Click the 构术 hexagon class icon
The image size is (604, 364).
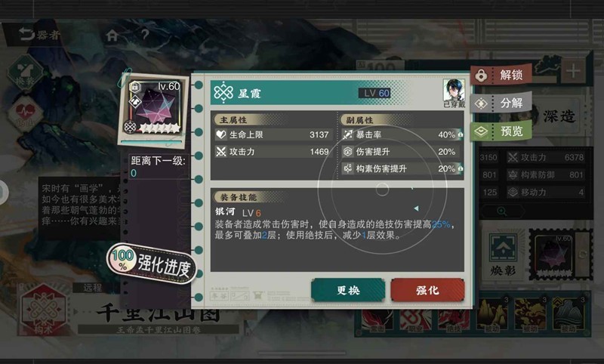(44, 310)
